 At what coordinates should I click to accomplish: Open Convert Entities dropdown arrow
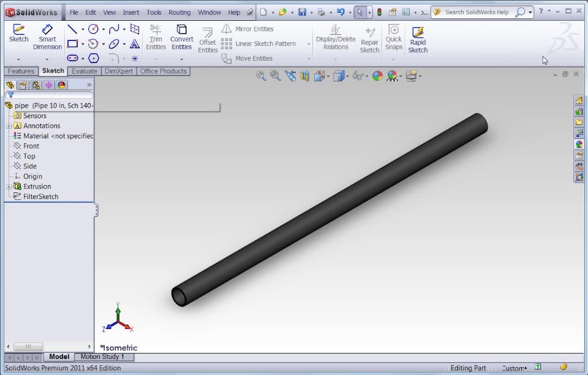(x=181, y=59)
